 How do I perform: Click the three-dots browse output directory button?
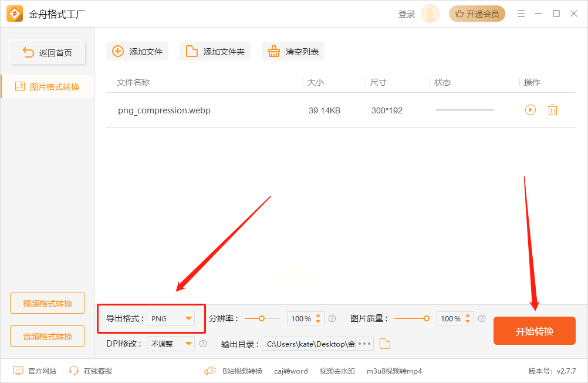click(364, 344)
